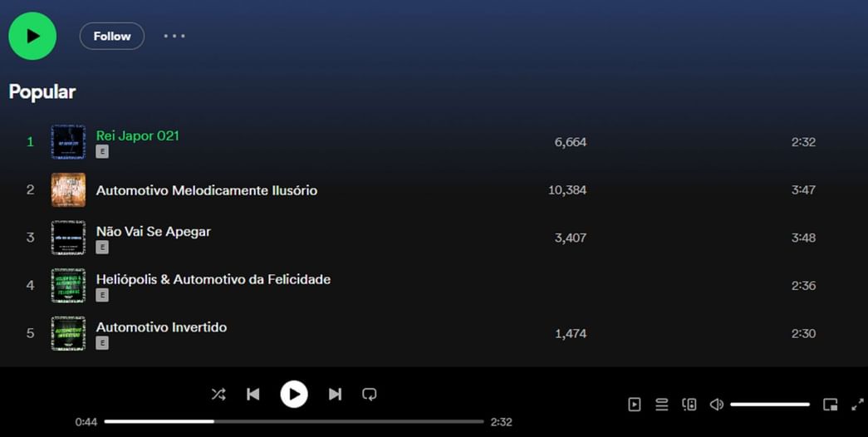Screen dimensions: 868x437
Task: Click the song progress bar
Action: coord(294,421)
